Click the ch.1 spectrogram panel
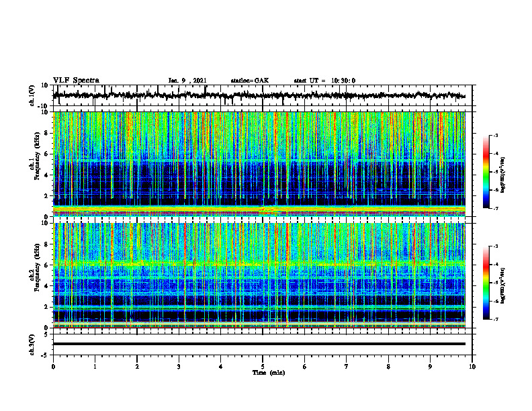This screenshot has width=532, height=411. click(259, 164)
